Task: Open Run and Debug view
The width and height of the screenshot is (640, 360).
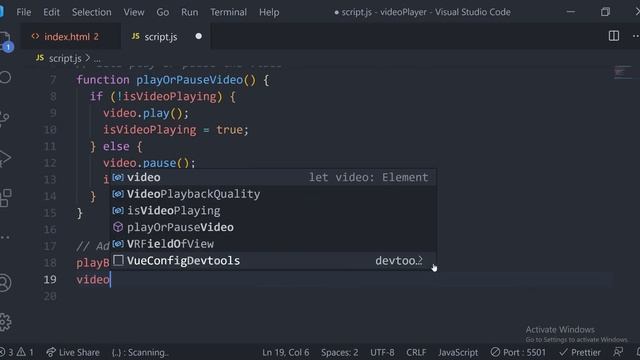Action: point(4,158)
